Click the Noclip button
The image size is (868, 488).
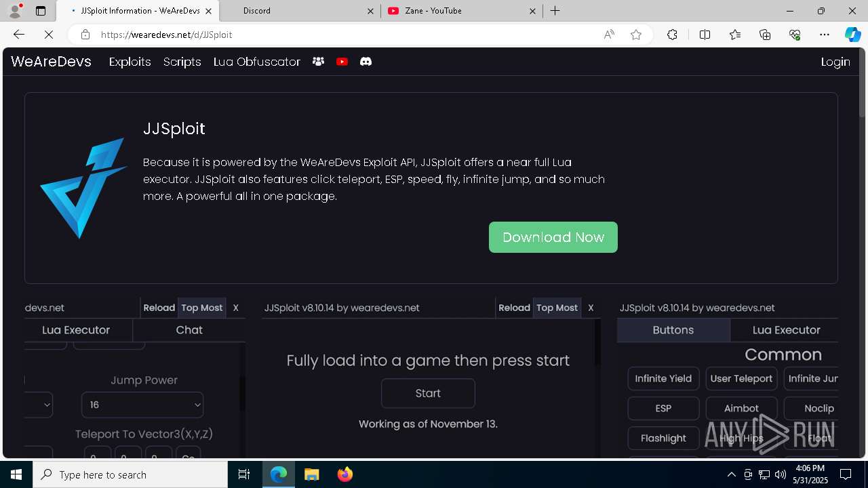point(812,409)
